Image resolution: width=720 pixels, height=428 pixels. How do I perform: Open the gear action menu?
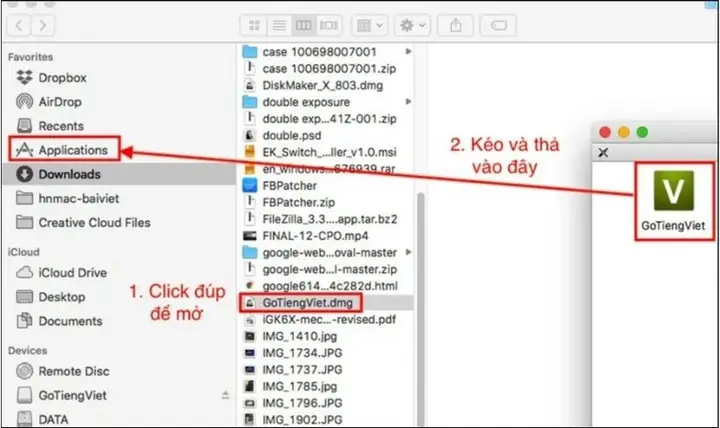pyautogui.click(x=412, y=25)
